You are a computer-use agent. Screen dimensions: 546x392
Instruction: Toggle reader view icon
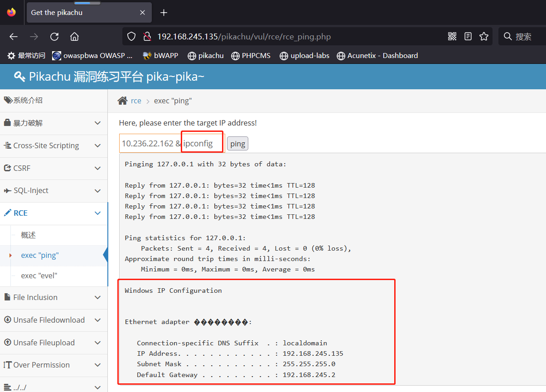[468, 37]
